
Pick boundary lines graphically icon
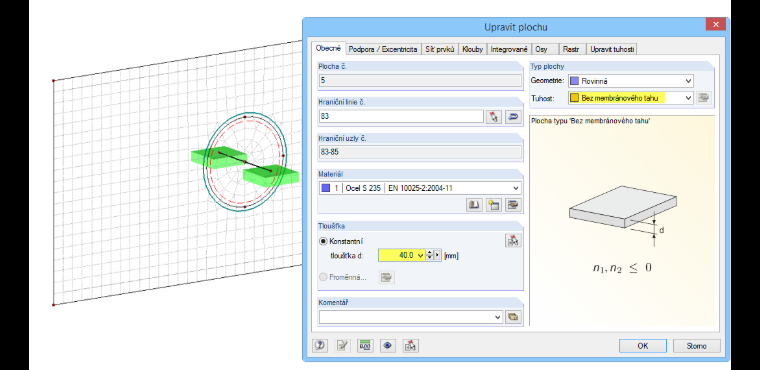(x=494, y=117)
